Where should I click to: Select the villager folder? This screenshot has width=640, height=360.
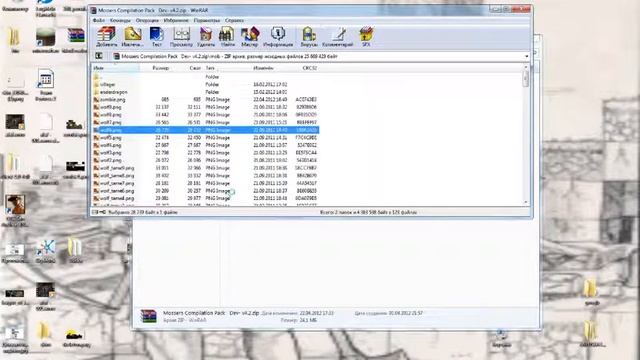pos(205,84)
